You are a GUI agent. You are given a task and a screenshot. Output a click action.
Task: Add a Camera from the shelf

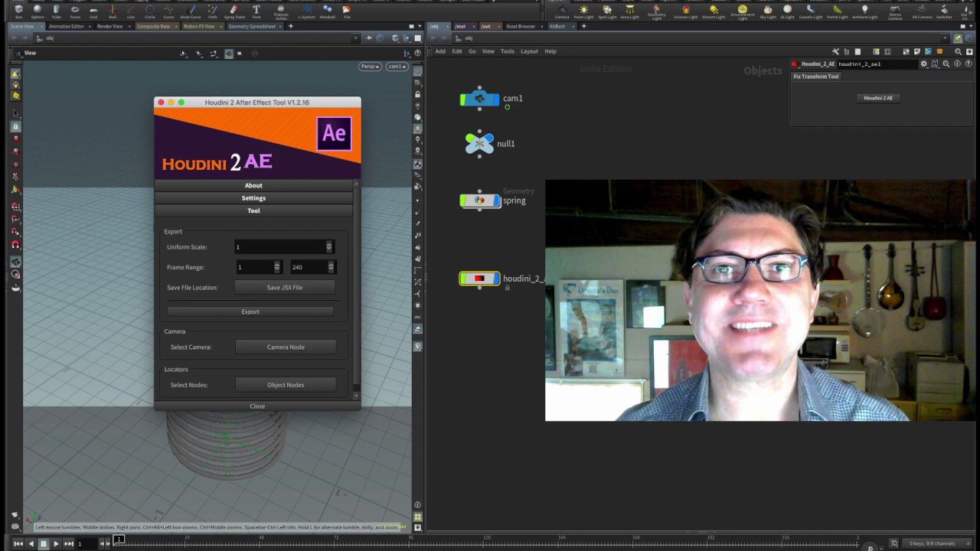562,12
